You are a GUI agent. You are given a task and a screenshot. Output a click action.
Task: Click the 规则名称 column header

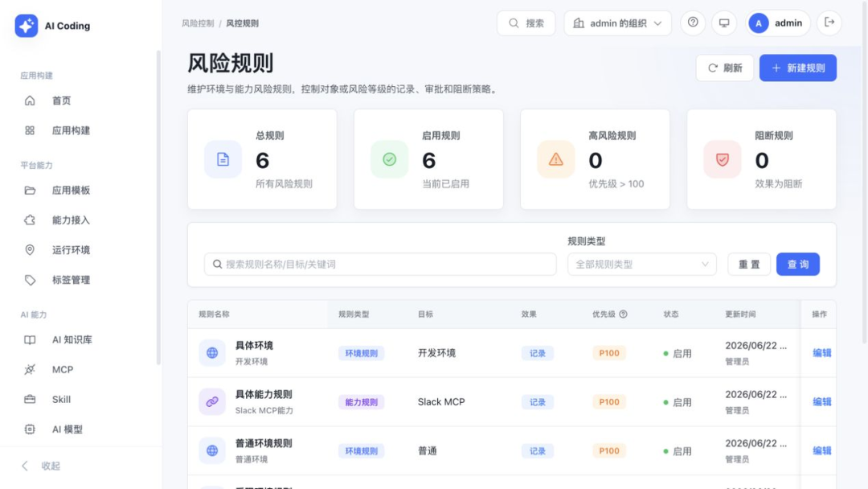(215, 314)
